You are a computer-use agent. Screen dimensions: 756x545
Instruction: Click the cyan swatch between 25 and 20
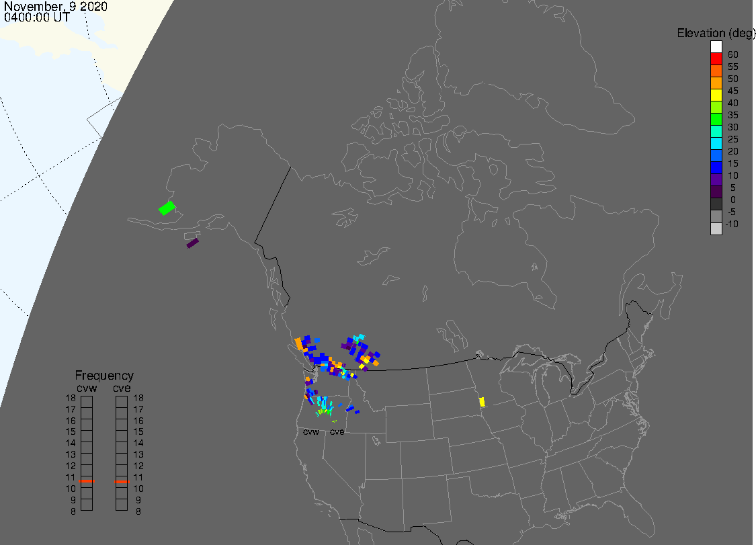[x=716, y=142]
